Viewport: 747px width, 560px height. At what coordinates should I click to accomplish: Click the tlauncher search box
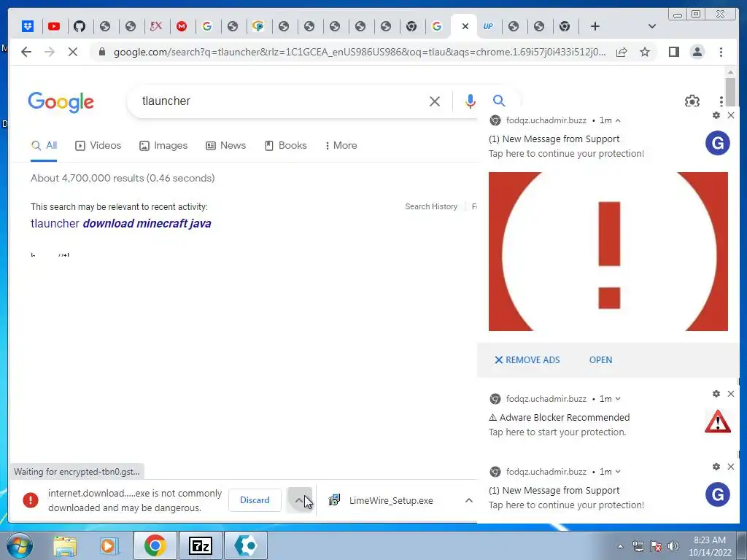tap(281, 101)
